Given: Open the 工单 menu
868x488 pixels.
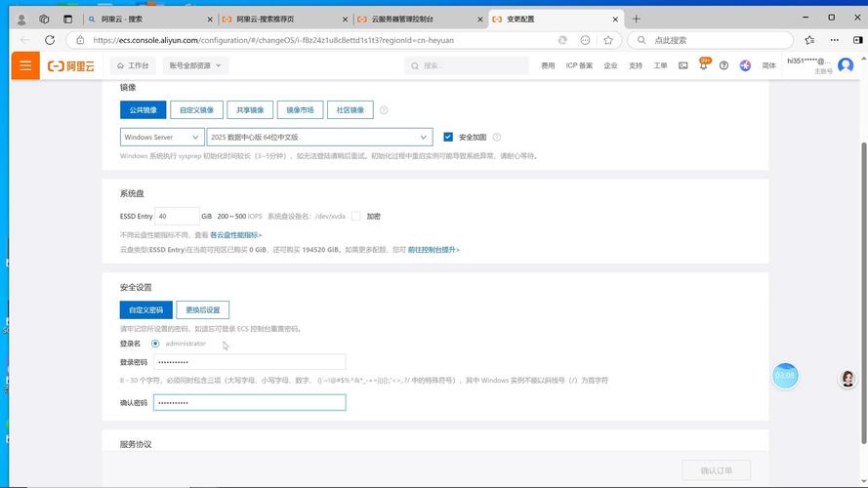Looking at the screenshot, I should [660, 65].
